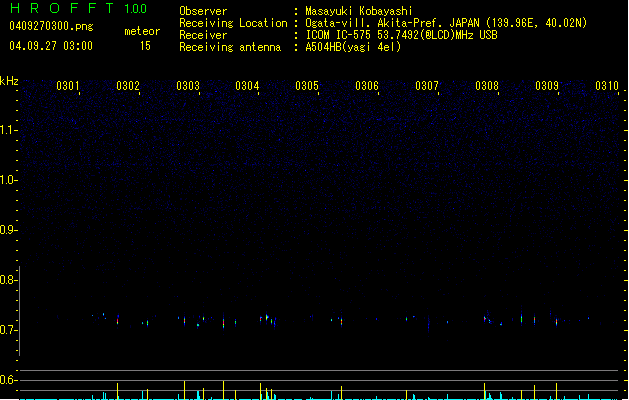This screenshot has width=629, height=400.
Task: Click the 0306 time axis marker
Action: 367,85
